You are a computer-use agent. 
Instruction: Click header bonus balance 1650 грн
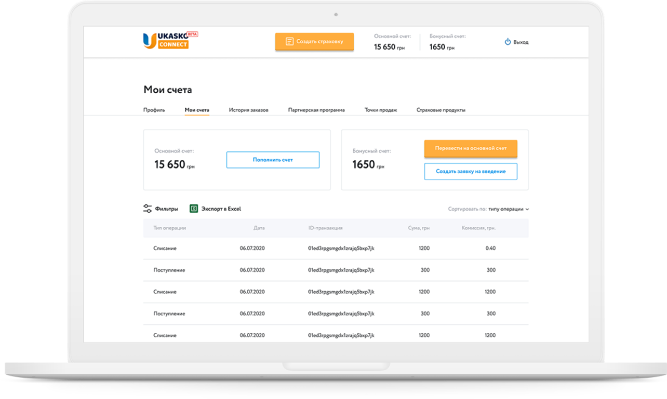pyautogui.click(x=442, y=47)
